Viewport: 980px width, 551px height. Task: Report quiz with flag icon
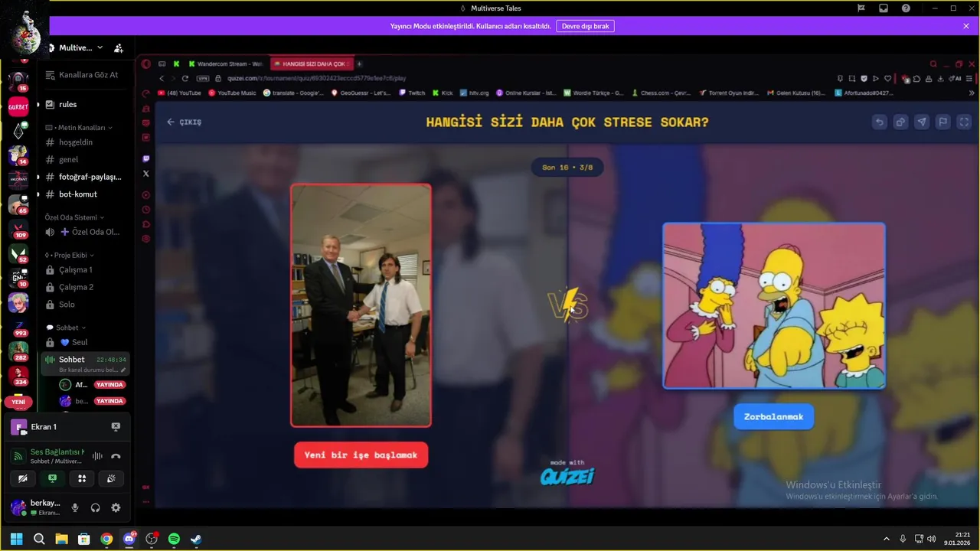pos(943,122)
